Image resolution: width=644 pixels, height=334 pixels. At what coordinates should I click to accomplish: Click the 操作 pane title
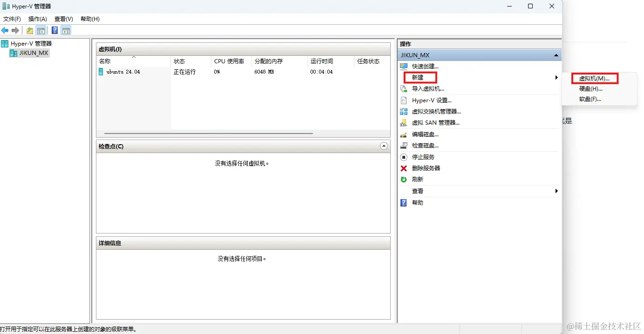406,44
